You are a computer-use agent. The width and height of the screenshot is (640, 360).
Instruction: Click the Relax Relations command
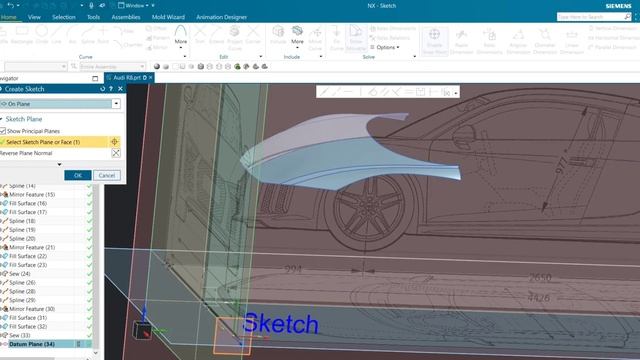tap(390, 38)
